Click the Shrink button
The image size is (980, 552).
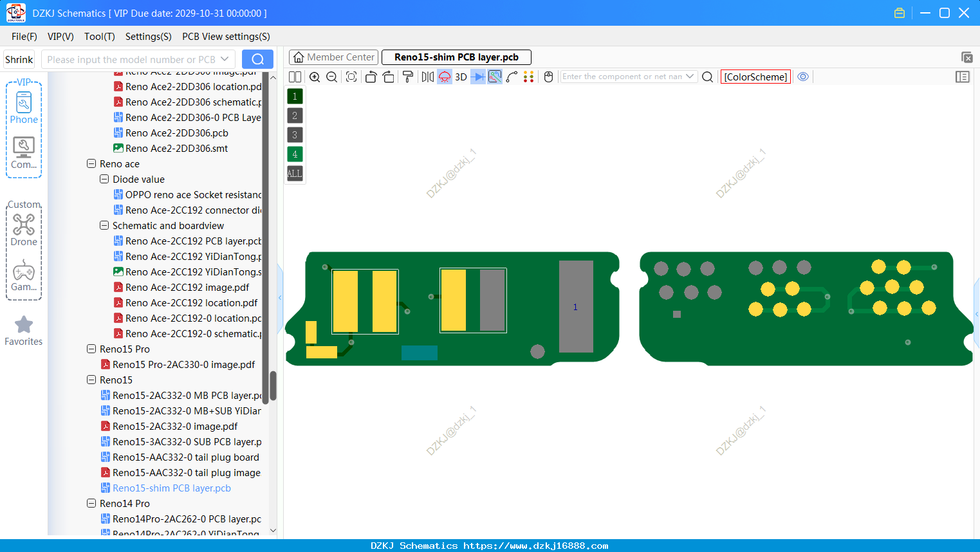click(19, 59)
